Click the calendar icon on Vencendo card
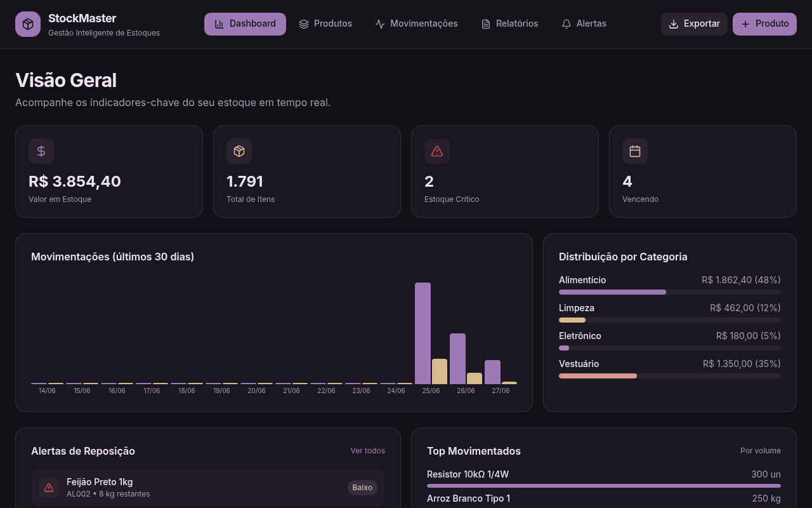The width and height of the screenshot is (812, 508). pyautogui.click(x=635, y=151)
